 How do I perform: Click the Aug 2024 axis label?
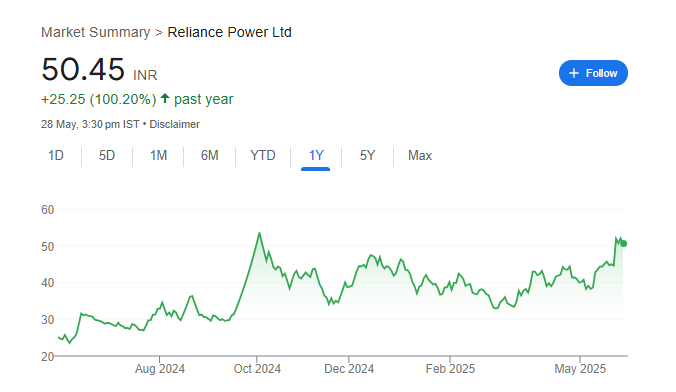pyautogui.click(x=160, y=369)
